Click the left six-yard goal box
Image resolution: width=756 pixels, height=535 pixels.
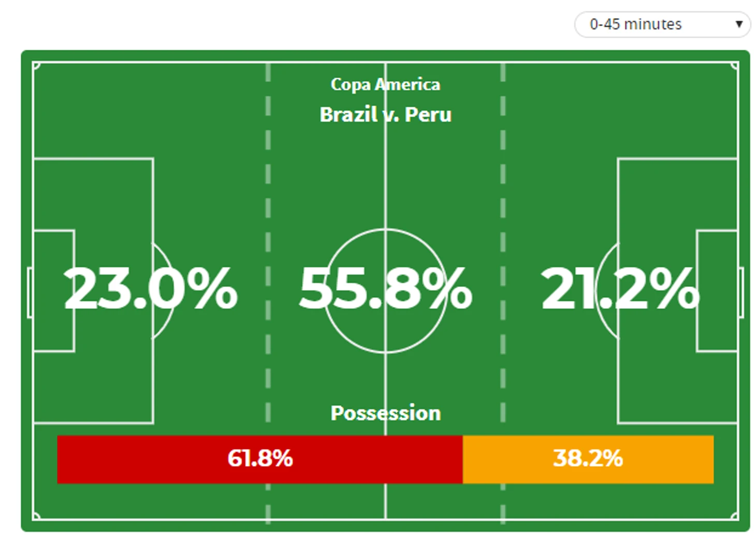(54, 291)
